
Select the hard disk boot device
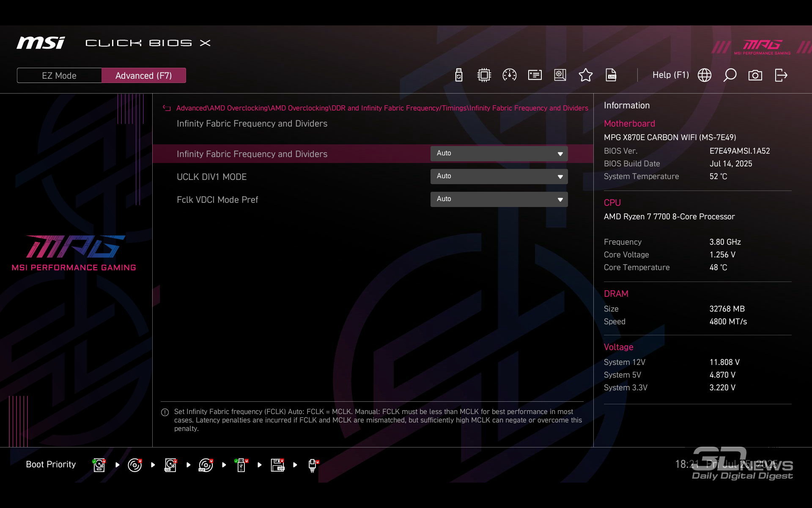tap(99, 465)
